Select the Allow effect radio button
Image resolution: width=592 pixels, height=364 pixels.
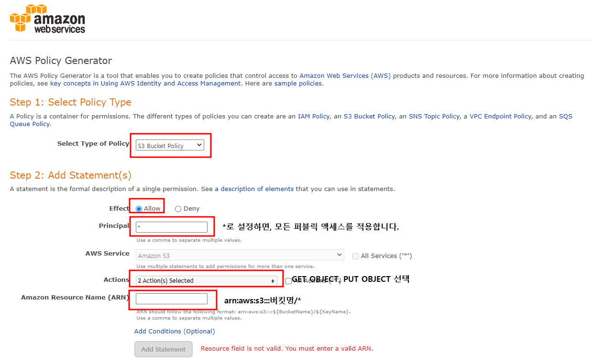139,209
